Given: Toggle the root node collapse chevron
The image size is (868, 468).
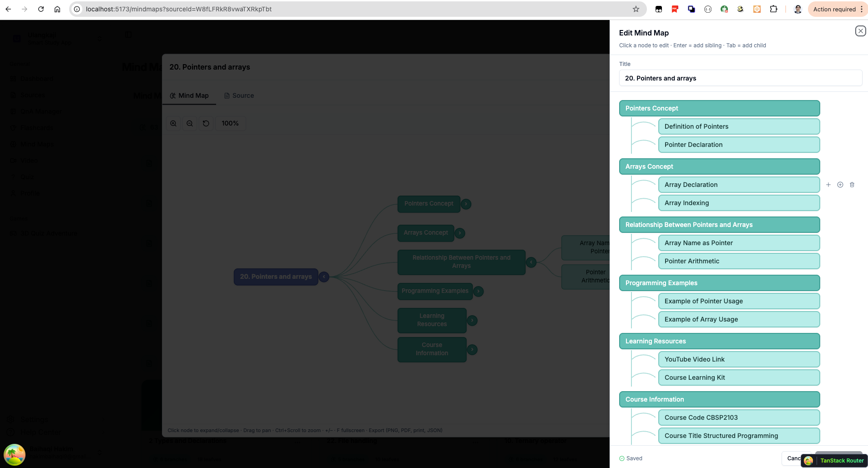Looking at the screenshot, I should 324,277.
